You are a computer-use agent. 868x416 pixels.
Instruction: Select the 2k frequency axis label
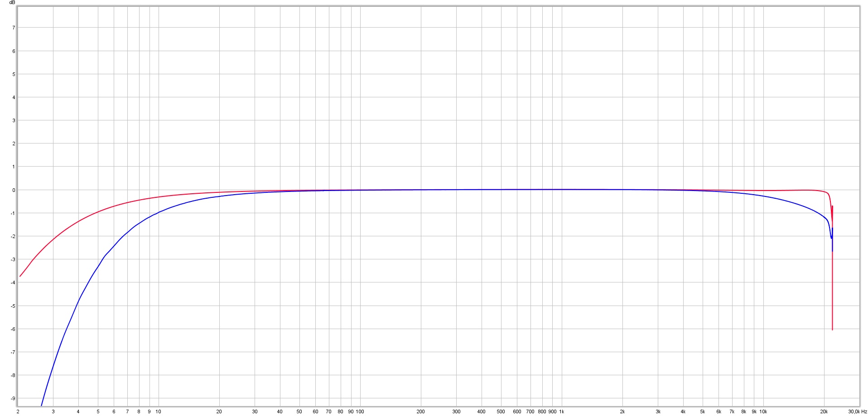click(622, 411)
